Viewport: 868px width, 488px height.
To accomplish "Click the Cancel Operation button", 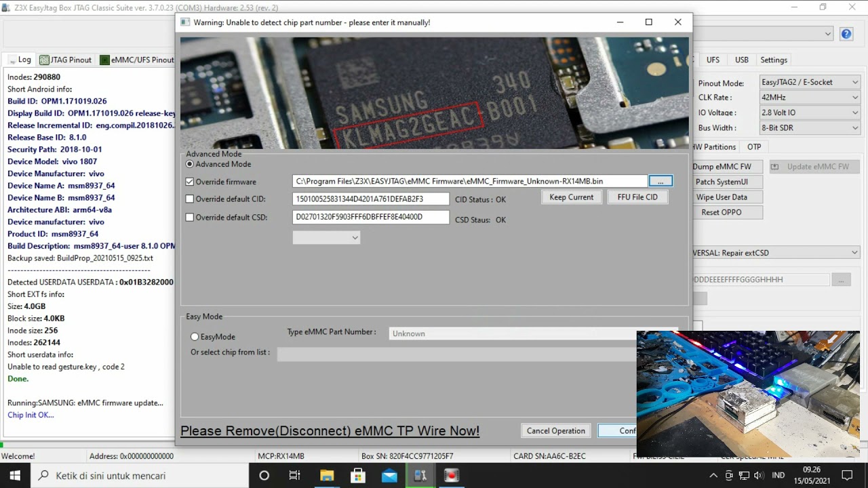I will 556,431.
